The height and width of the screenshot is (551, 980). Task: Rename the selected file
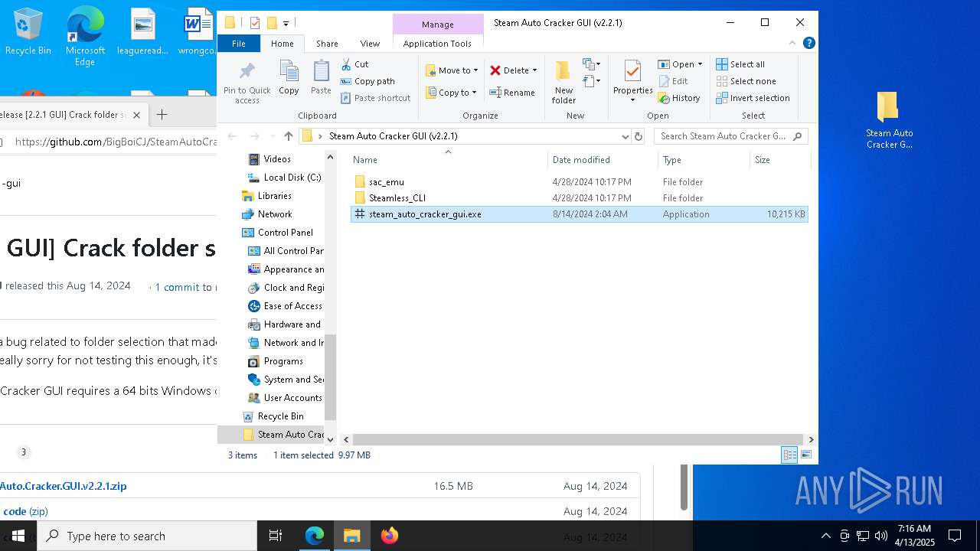[x=512, y=93]
